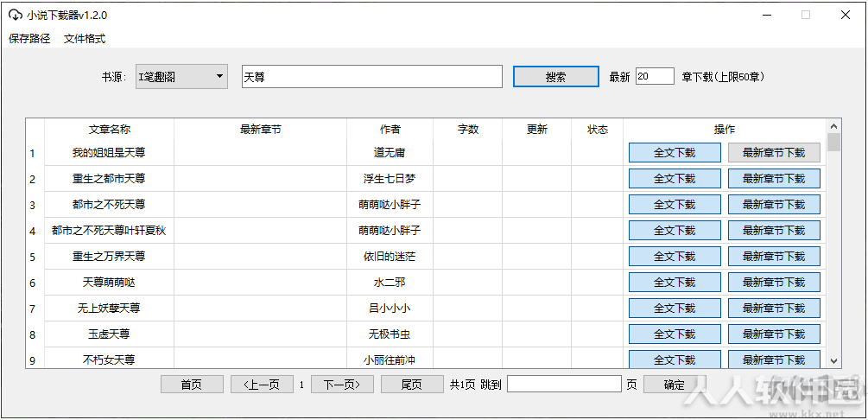868x420 pixels.
Task: Select the author cell 小丽往前冲
Action: (x=390, y=359)
